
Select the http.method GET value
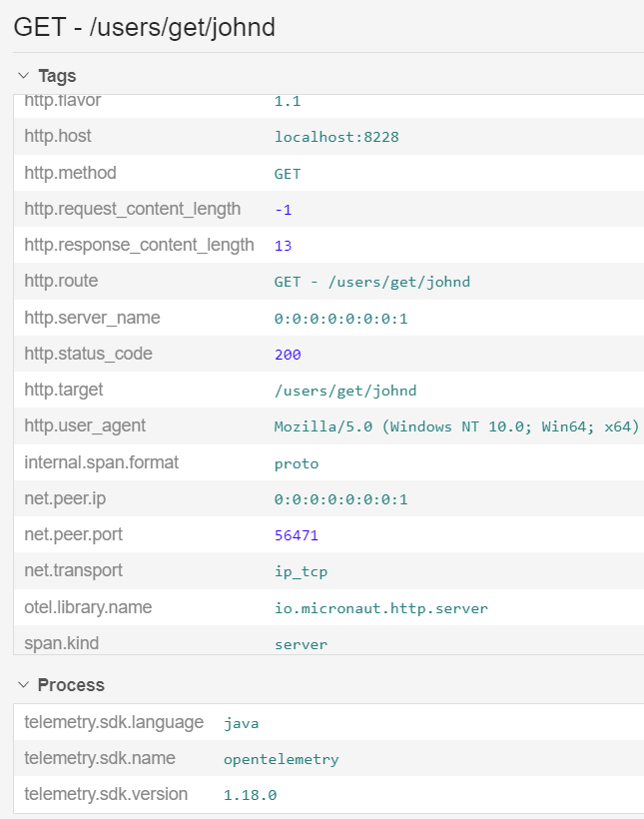[287, 173]
